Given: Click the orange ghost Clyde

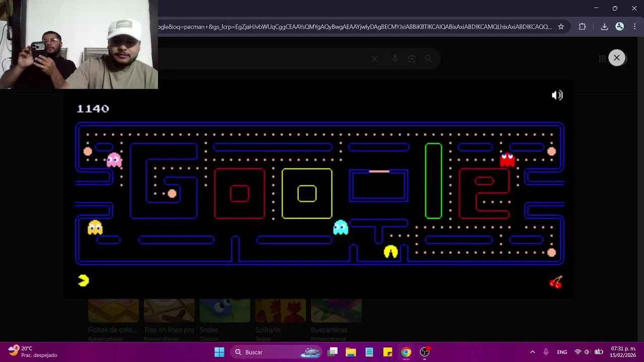Looking at the screenshot, I should coord(95,227).
